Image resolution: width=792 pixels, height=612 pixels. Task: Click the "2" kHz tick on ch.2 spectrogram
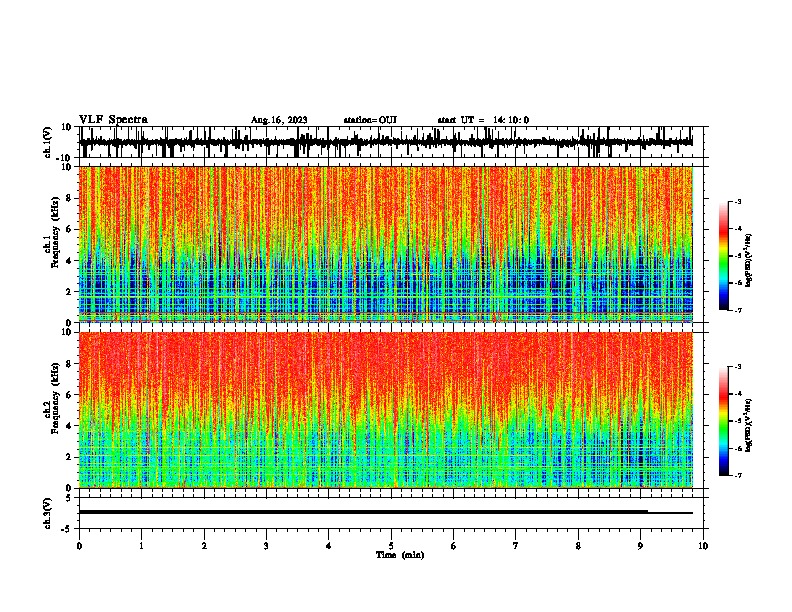(x=70, y=457)
